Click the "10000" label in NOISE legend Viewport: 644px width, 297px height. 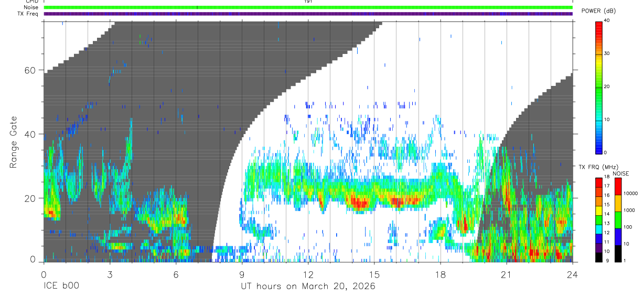[630, 193]
